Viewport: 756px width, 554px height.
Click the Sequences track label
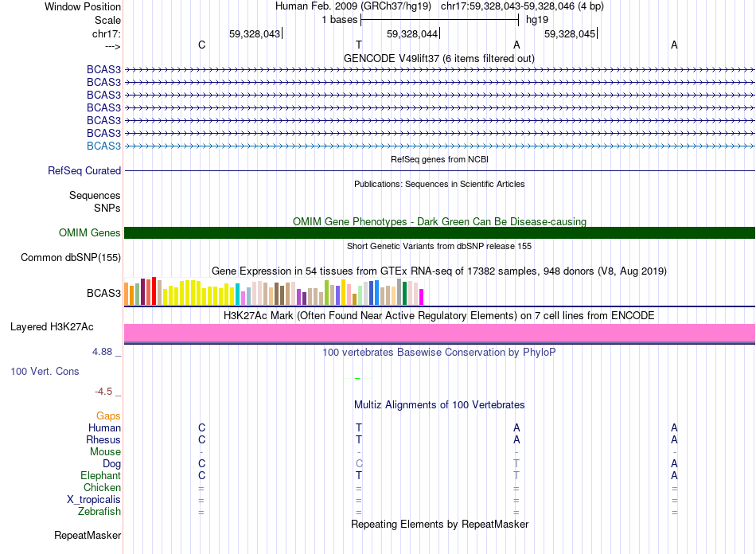click(x=95, y=195)
